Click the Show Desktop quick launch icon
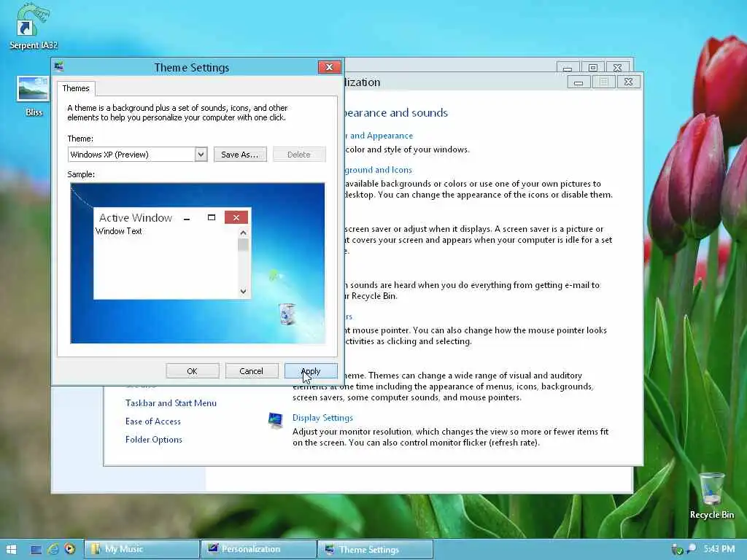The image size is (747, 560). click(36, 550)
